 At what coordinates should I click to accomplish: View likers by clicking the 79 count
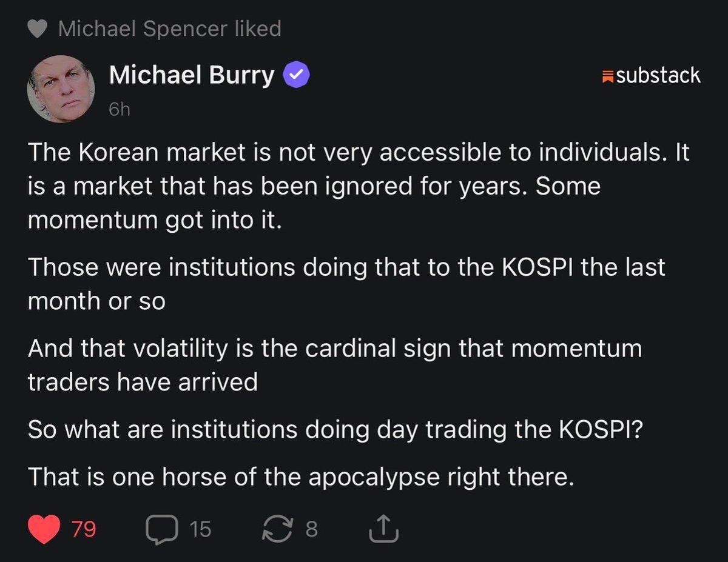(x=82, y=528)
